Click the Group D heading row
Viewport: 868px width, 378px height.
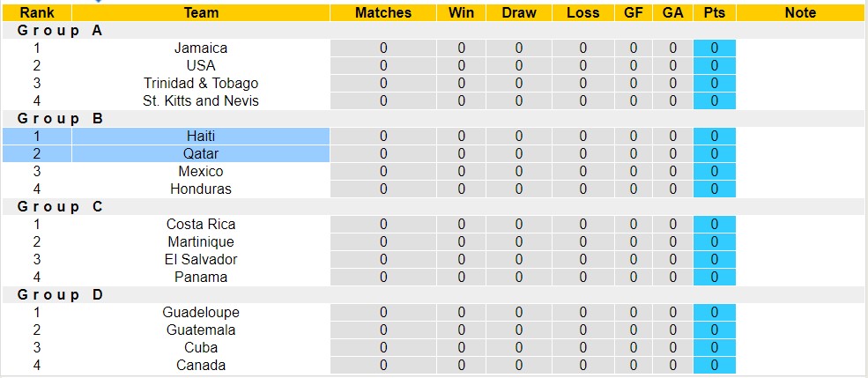click(60, 295)
